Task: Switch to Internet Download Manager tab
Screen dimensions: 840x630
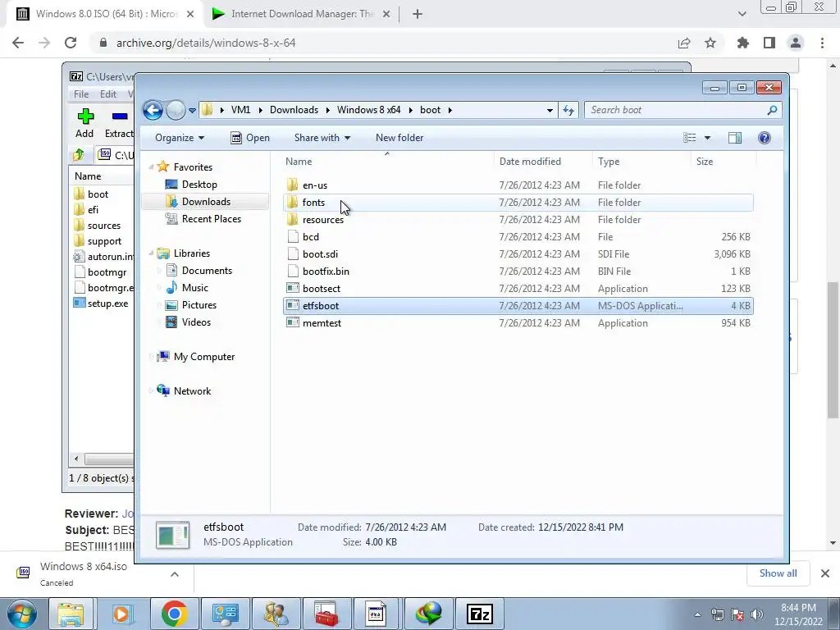Action: click(x=302, y=14)
